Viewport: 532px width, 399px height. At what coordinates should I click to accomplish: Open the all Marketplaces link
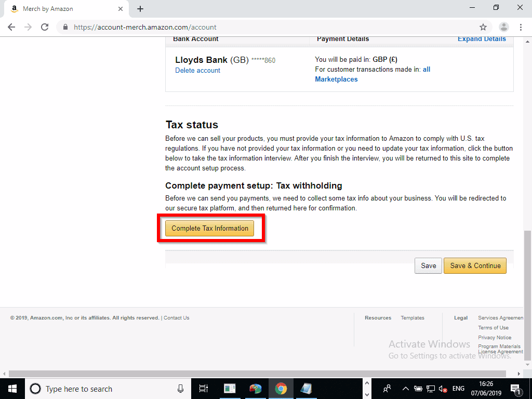tap(373, 74)
